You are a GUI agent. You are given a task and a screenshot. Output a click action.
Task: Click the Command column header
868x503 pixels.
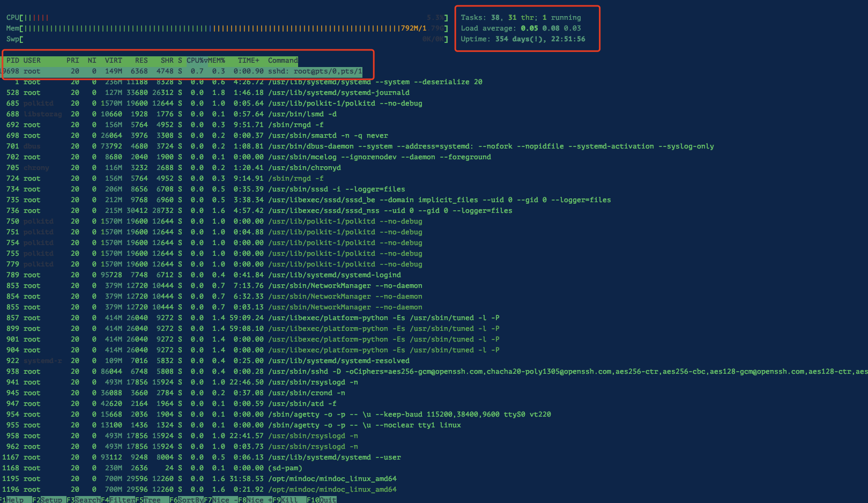click(x=283, y=61)
